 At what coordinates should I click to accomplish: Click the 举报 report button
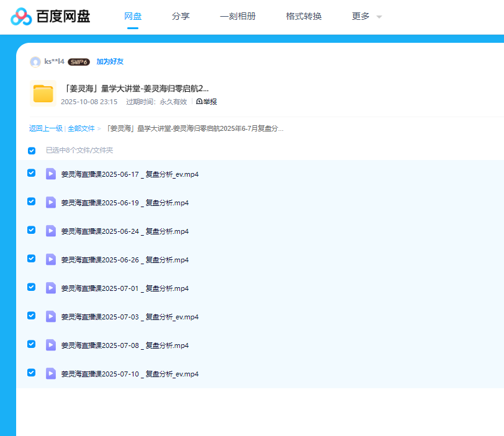pos(207,102)
